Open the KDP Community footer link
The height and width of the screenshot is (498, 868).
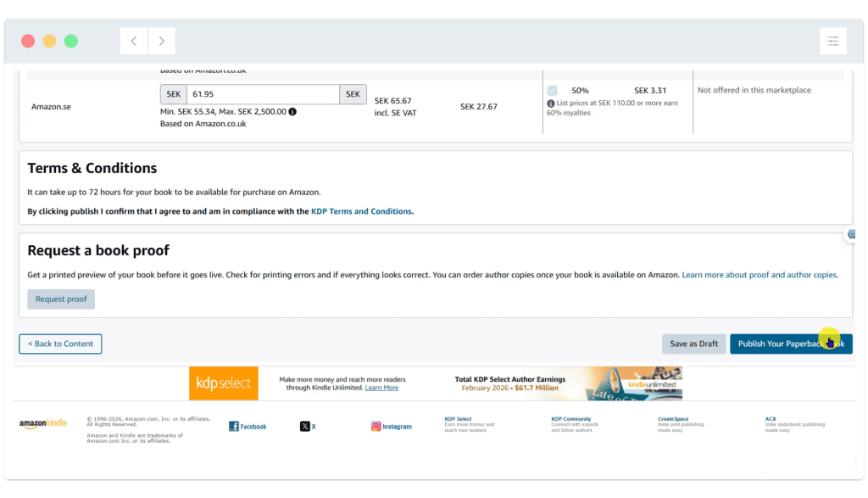[570, 419]
